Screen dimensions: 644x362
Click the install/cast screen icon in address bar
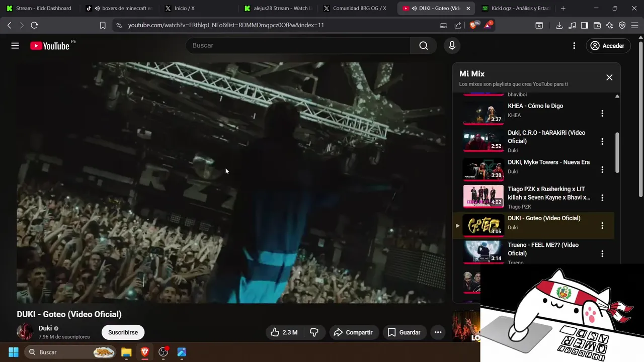pos(444,25)
